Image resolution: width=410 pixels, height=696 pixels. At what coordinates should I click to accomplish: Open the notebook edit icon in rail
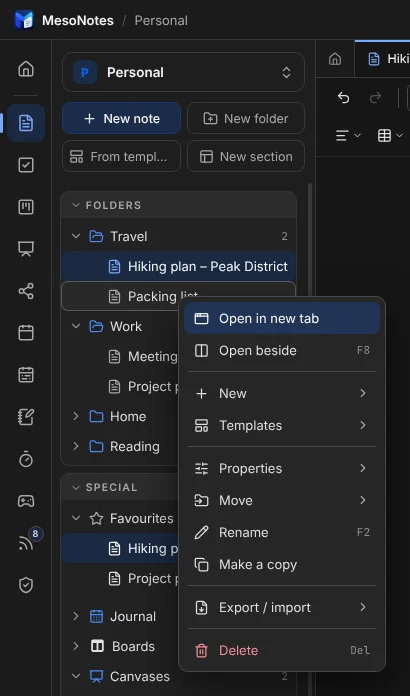(x=26, y=417)
